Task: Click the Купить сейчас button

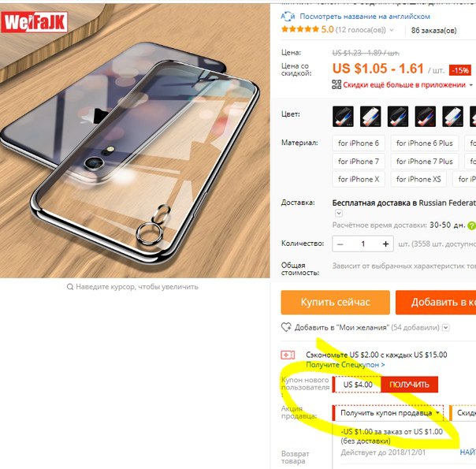Action: point(336,303)
